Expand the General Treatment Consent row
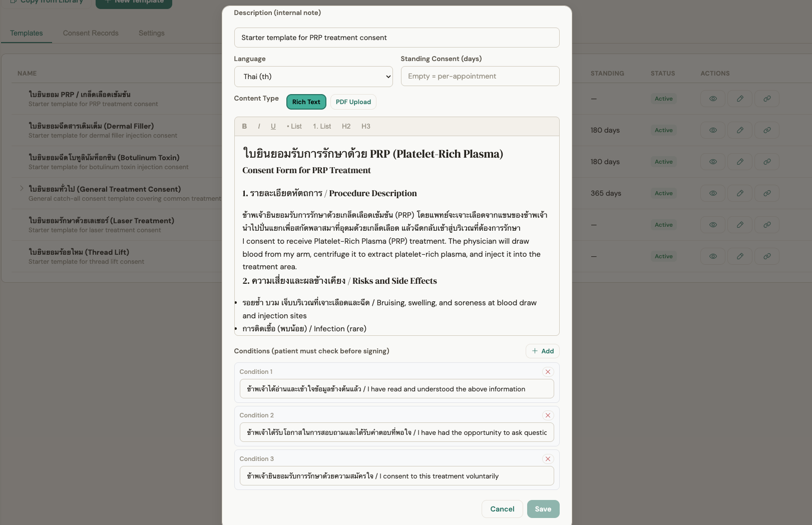Viewport: 812px width, 525px height. point(21,188)
